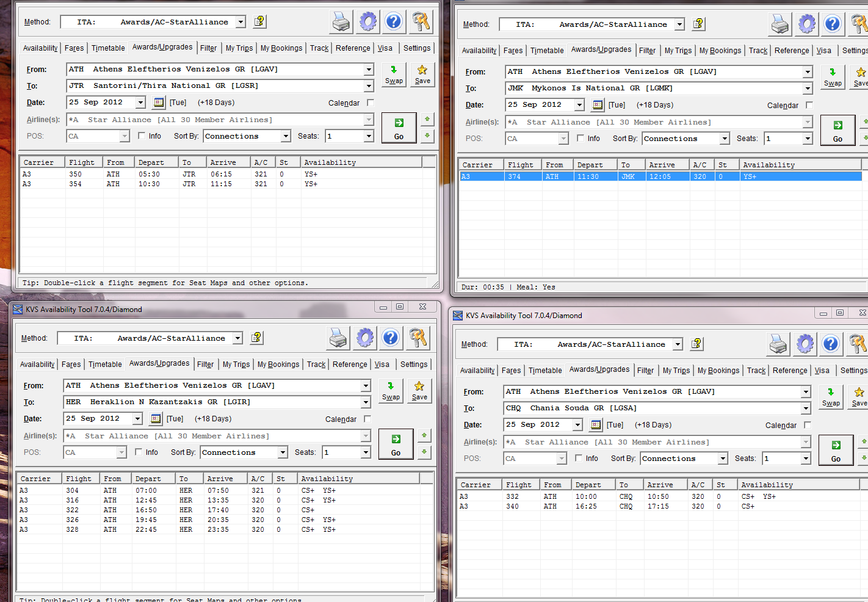
Task: Open the hammer-and-wrench tools icon in Santorini window
Action: (x=421, y=22)
